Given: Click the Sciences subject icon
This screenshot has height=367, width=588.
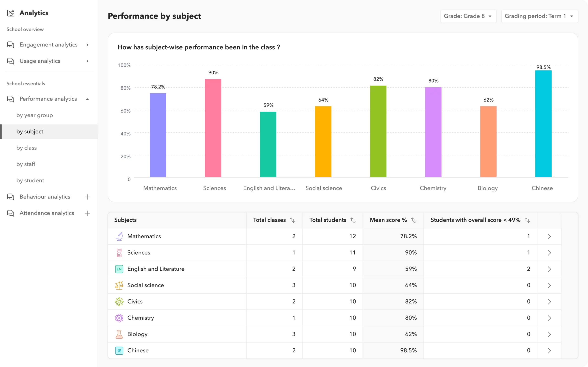Looking at the screenshot, I should click(x=119, y=252).
